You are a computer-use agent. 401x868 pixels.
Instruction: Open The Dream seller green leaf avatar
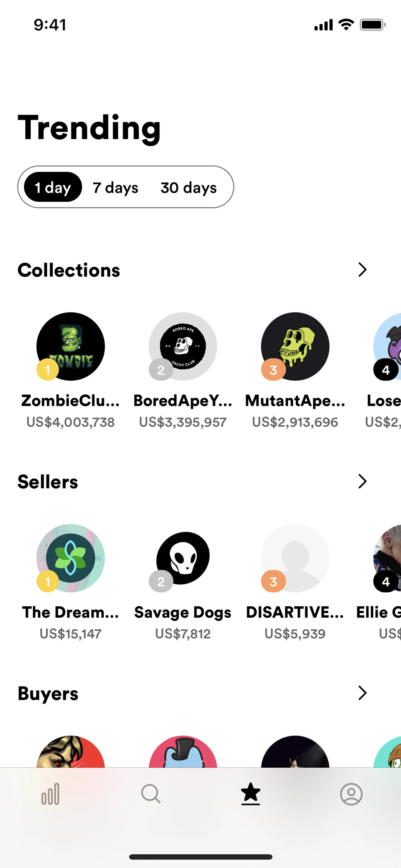(x=71, y=558)
